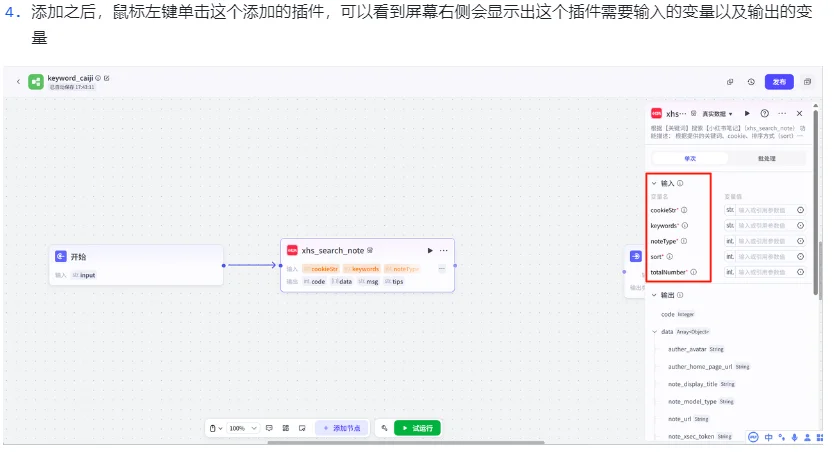Click 添加节点 add node button
The height and width of the screenshot is (452, 834).
pyautogui.click(x=342, y=428)
